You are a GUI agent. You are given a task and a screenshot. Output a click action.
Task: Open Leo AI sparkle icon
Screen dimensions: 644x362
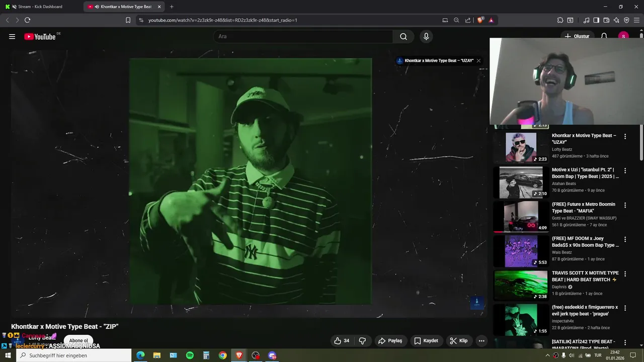coord(616,20)
